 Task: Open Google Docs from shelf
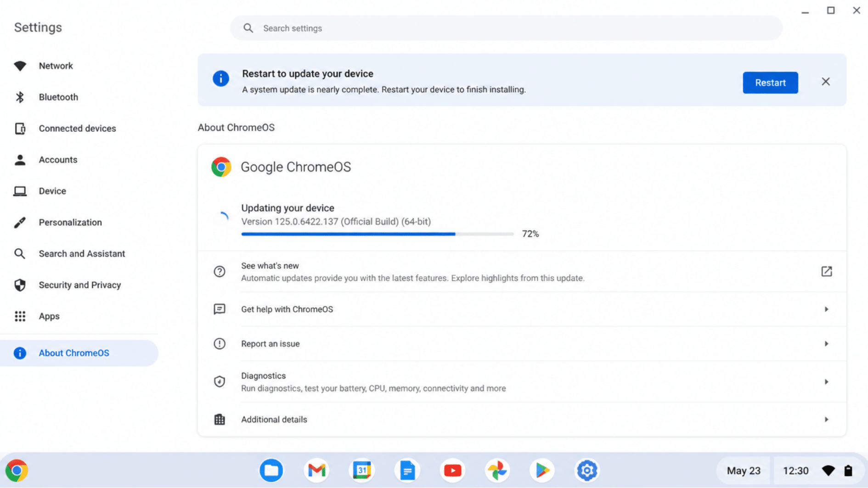coord(407,471)
